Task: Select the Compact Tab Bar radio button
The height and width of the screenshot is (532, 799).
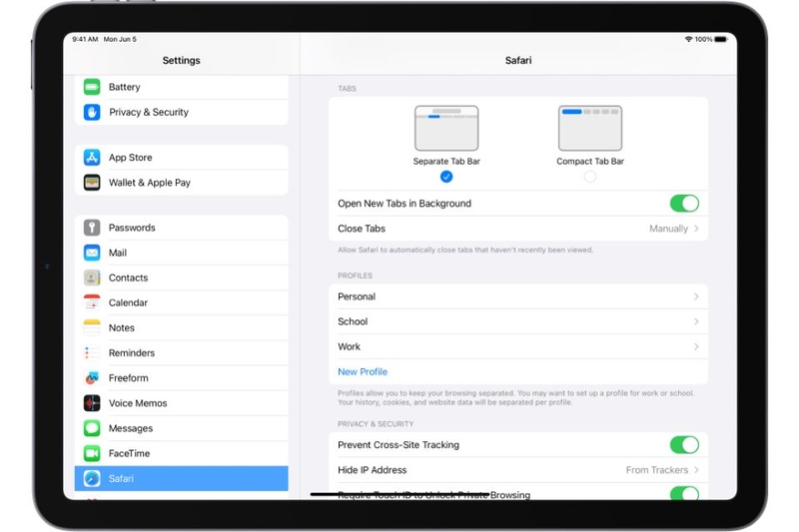Action: coord(590,177)
